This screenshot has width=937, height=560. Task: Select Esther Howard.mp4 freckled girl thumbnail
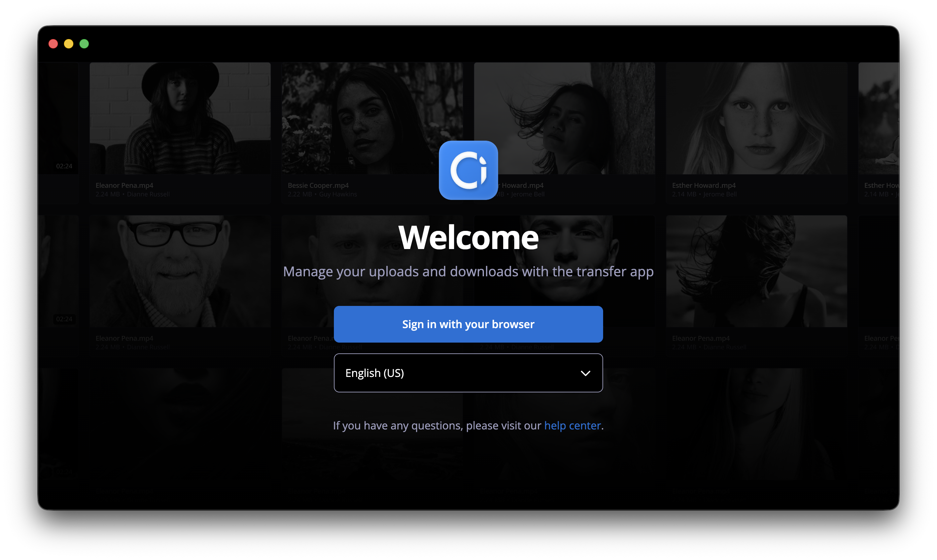pos(756,118)
